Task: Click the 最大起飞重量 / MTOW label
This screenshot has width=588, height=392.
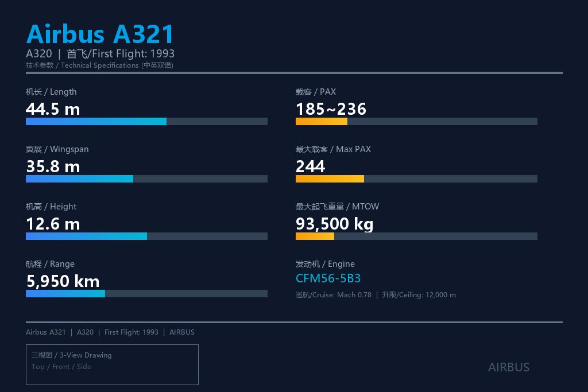Action: pyautogui.click(x=337, y=207)
